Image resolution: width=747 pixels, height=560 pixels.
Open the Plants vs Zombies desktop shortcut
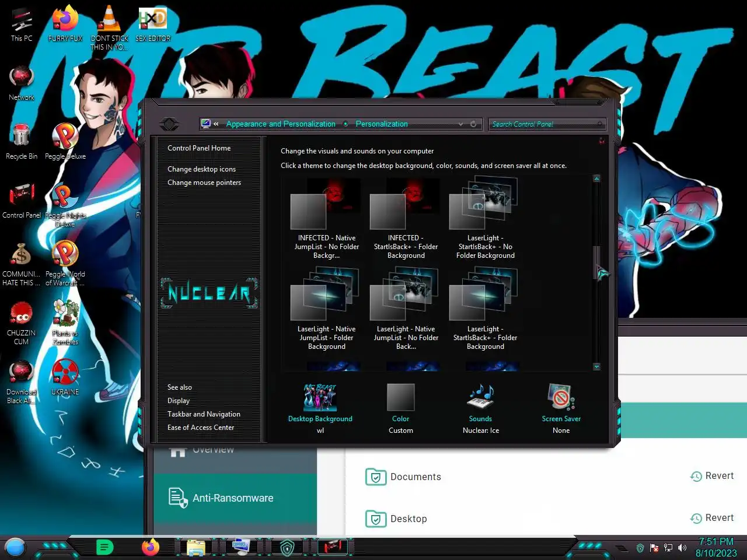pyautogui.click(x=65, y=323)
